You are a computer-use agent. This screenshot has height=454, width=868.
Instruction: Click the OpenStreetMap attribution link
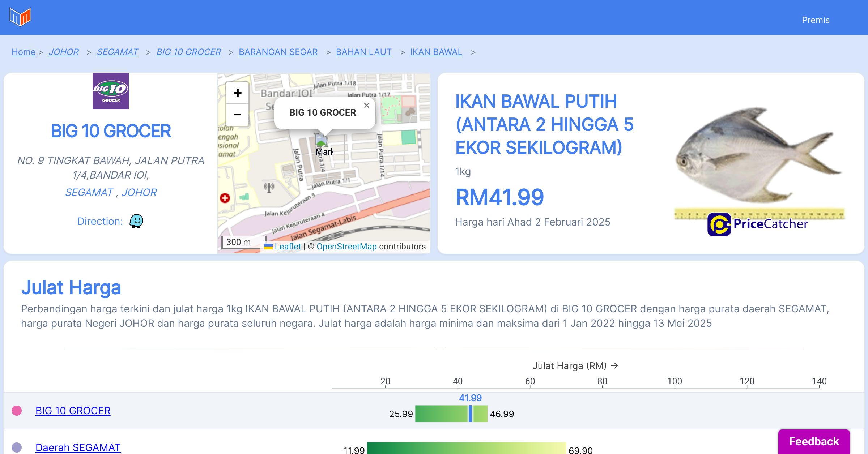coord(346,247)
